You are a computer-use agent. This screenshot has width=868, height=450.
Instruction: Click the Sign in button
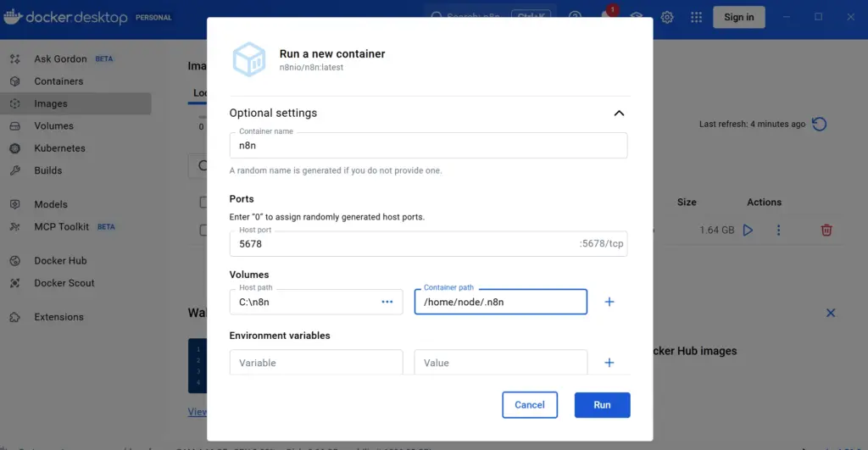[739, 17]
